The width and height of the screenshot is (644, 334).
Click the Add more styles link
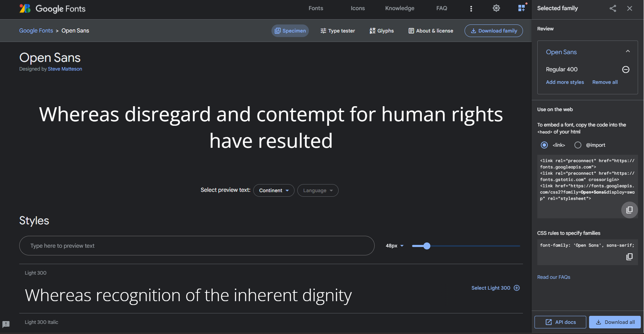click(x=565, y=82)
